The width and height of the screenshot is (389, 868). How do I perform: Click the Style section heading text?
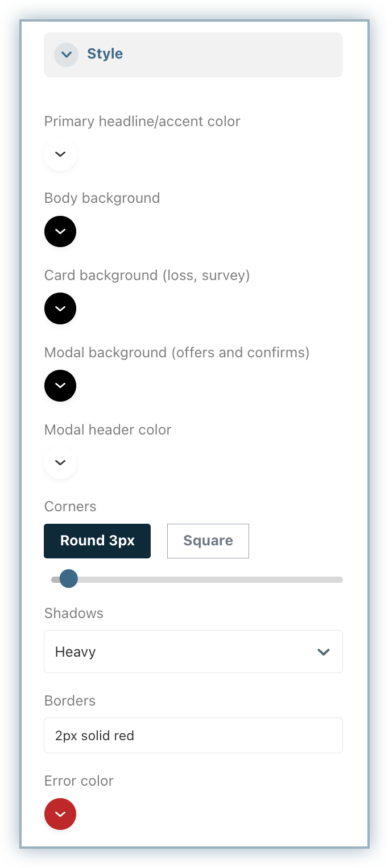tap(105, 54)
